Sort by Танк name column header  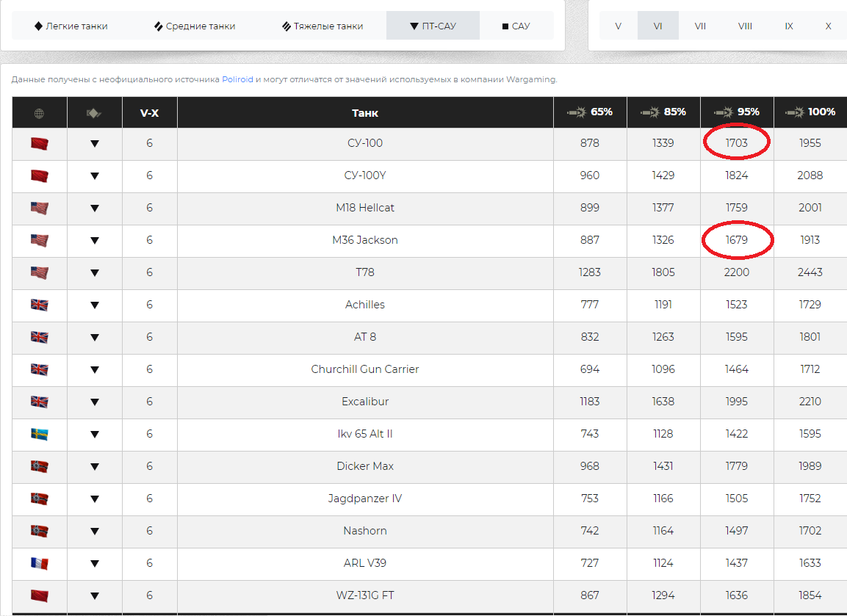click(365, 113)
